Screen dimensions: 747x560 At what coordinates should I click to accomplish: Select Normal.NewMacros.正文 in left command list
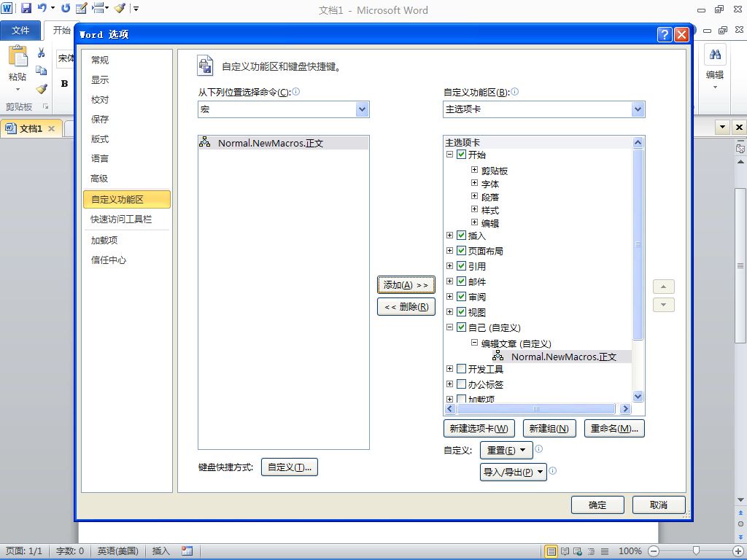point(284,143)
